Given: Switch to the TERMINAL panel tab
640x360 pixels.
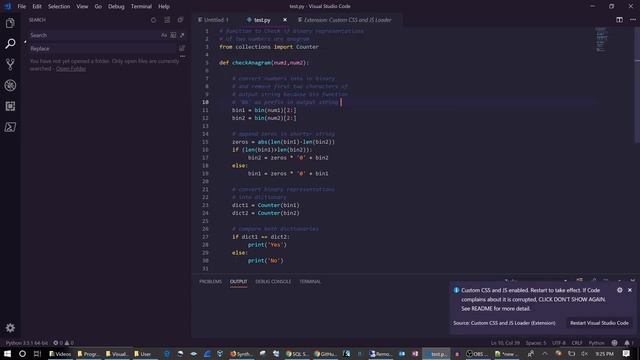Looking at the screenshot, I should 310,282.
